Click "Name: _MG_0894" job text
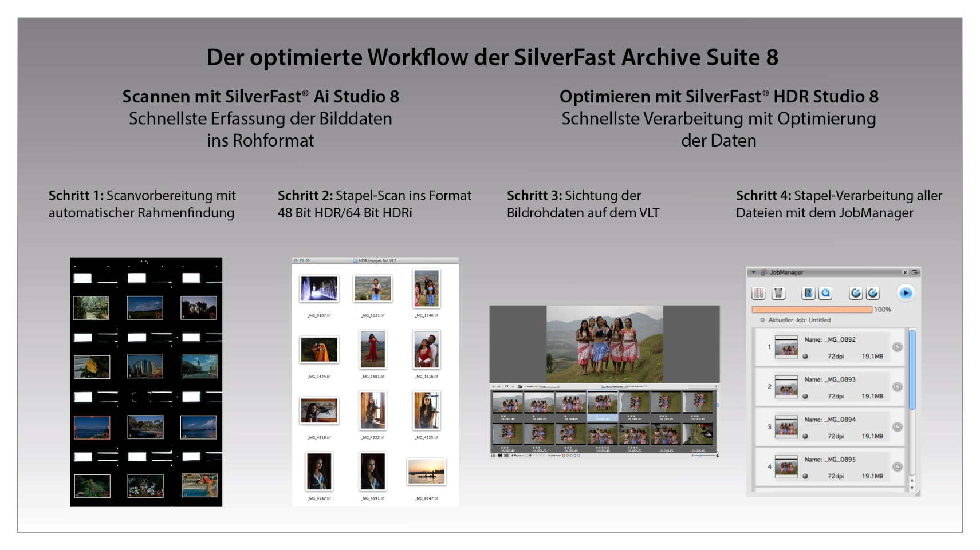 point(830,420)
